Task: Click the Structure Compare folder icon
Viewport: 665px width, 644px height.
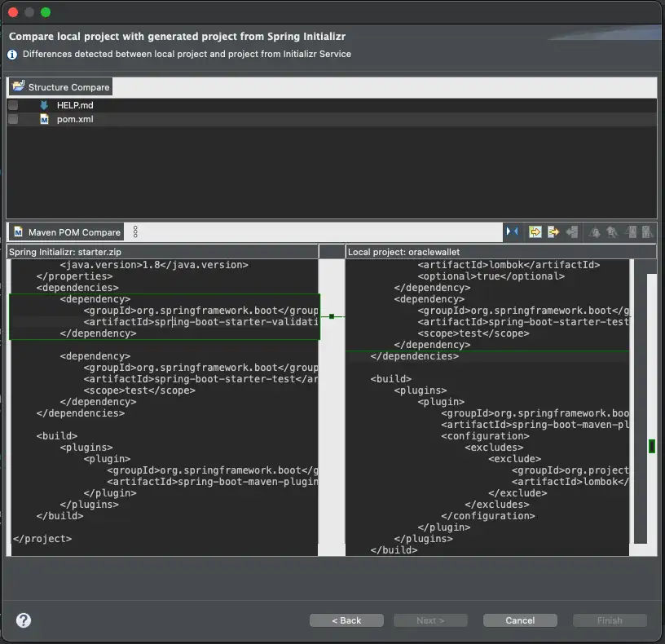Action: pos(18,86)
